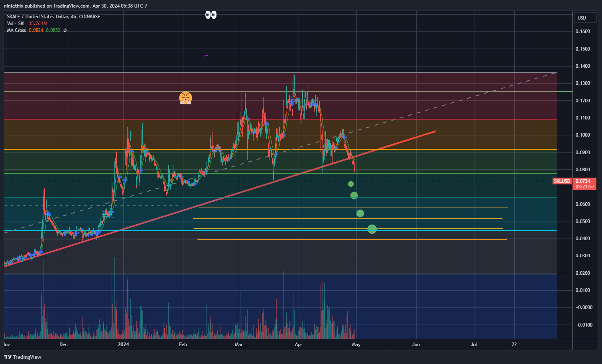Click the 0.1200 price axis label
The image size is (602, 364).
click(582, 101)
